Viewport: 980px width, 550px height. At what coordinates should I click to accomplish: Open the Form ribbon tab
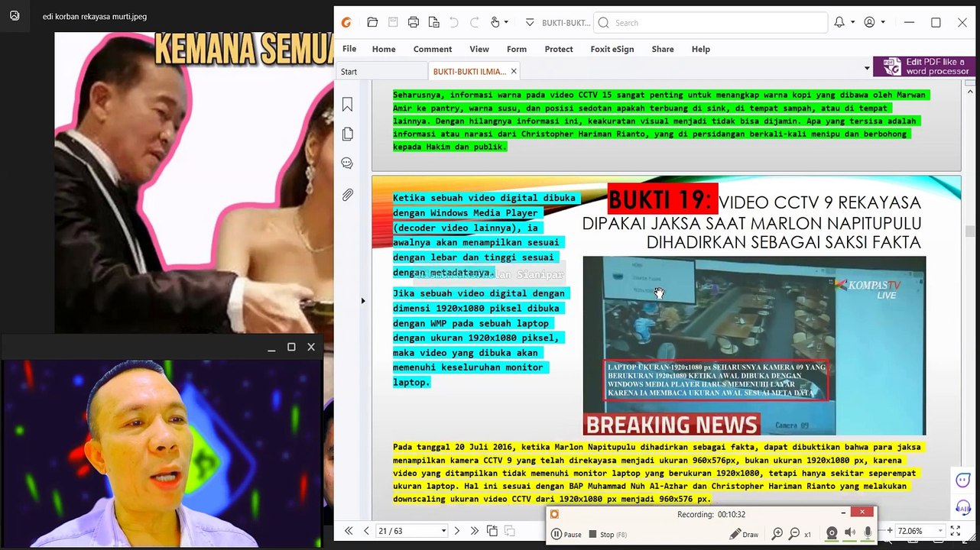tap(517, 49)
